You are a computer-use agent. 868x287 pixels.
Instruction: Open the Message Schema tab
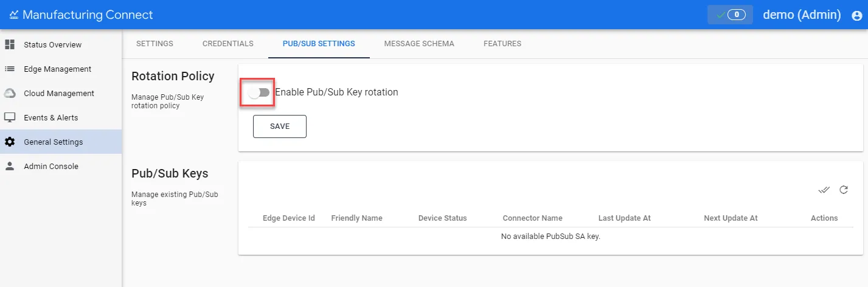419,44
